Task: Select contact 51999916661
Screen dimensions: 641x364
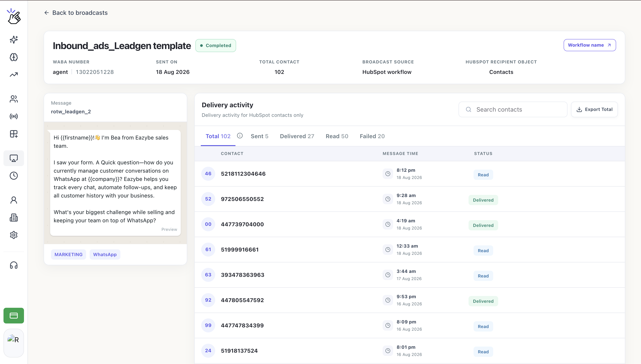Action: click(x=240, y=250)
